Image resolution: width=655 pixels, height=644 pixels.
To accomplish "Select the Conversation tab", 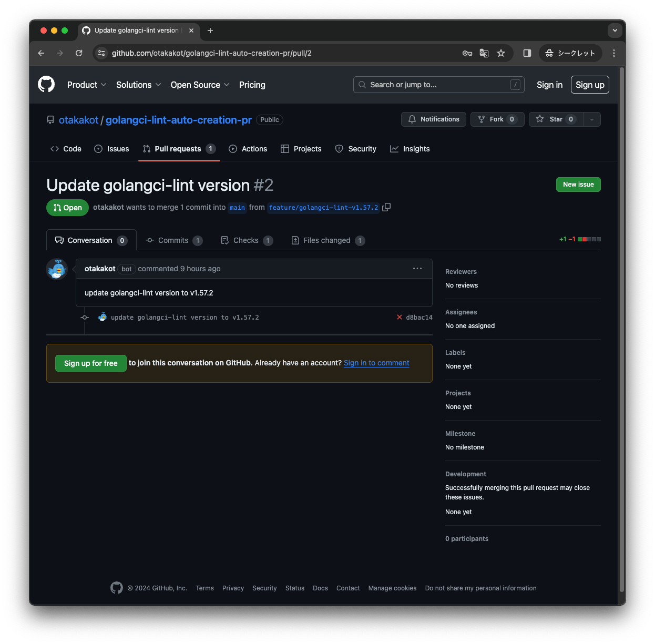I will click(91, 240).
